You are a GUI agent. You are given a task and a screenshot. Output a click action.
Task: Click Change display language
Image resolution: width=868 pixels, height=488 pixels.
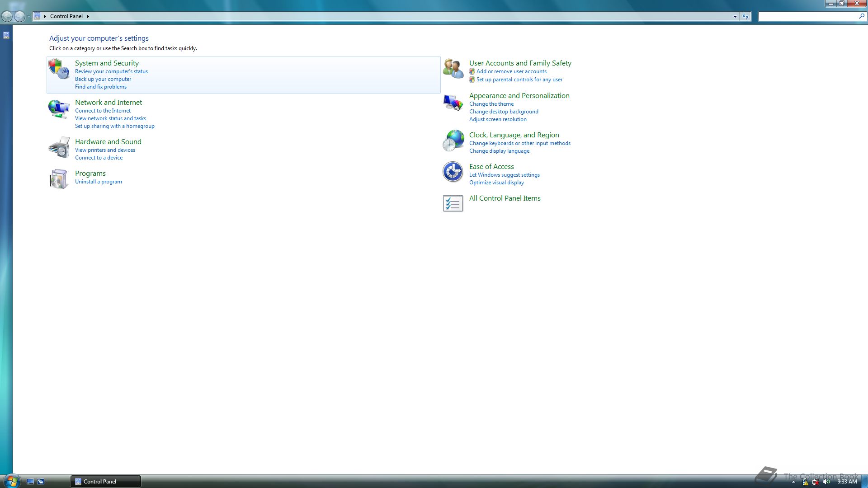pos(499,151)
